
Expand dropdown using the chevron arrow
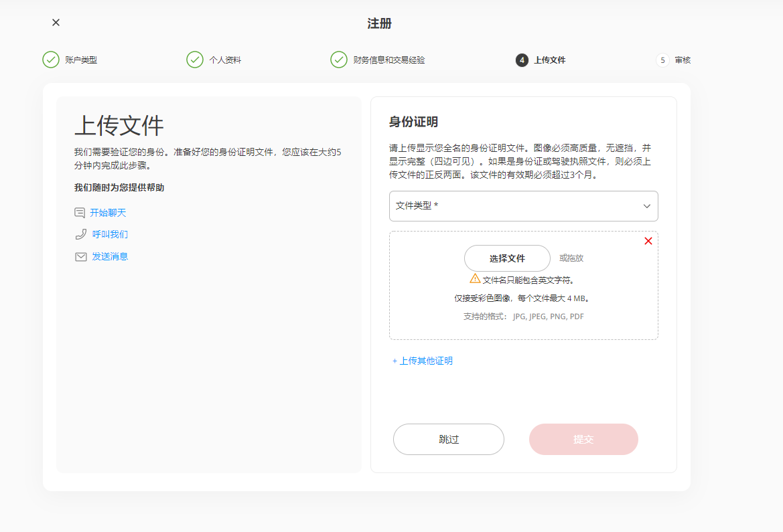coord(646,206)
